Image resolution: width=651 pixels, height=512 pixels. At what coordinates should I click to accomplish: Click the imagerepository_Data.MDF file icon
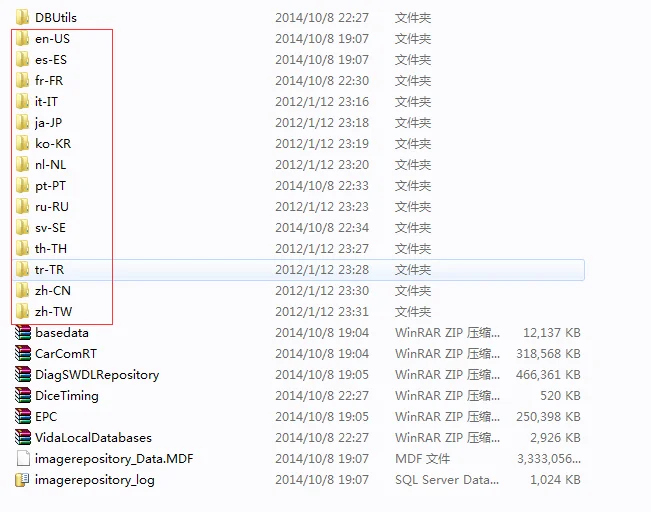pyautogui.click(x=23, y=458)
